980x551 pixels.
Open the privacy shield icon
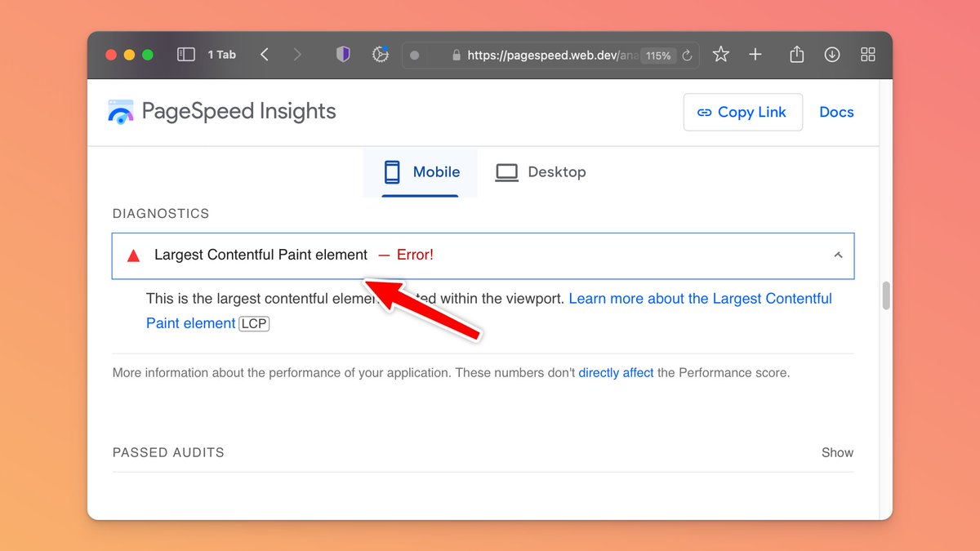tap(343, 55)
